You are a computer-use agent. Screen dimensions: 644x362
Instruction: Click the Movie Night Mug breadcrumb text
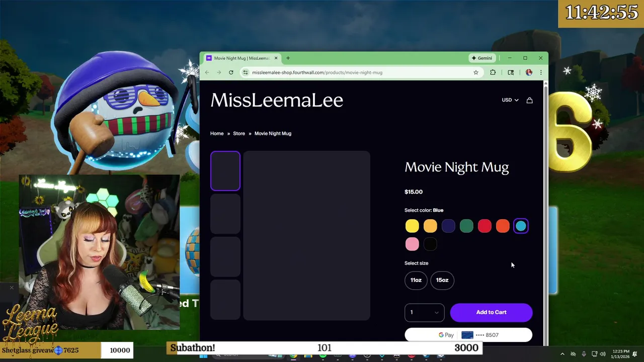pos(273,133)
